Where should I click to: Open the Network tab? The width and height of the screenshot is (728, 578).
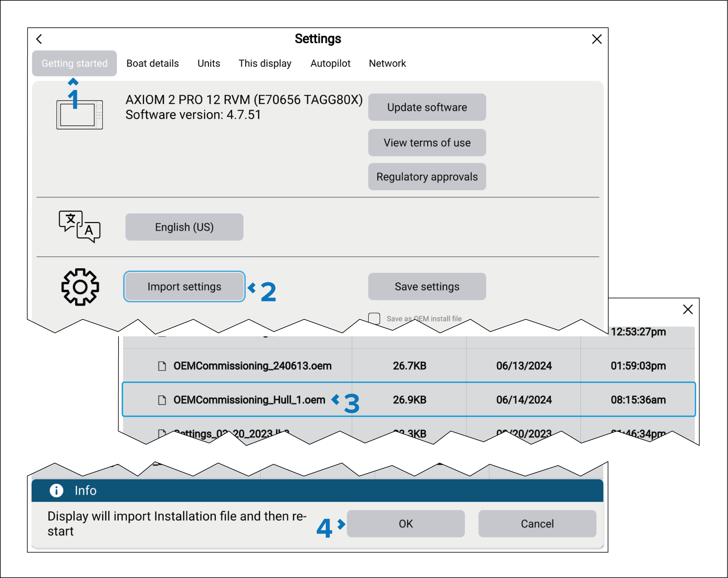387,63
